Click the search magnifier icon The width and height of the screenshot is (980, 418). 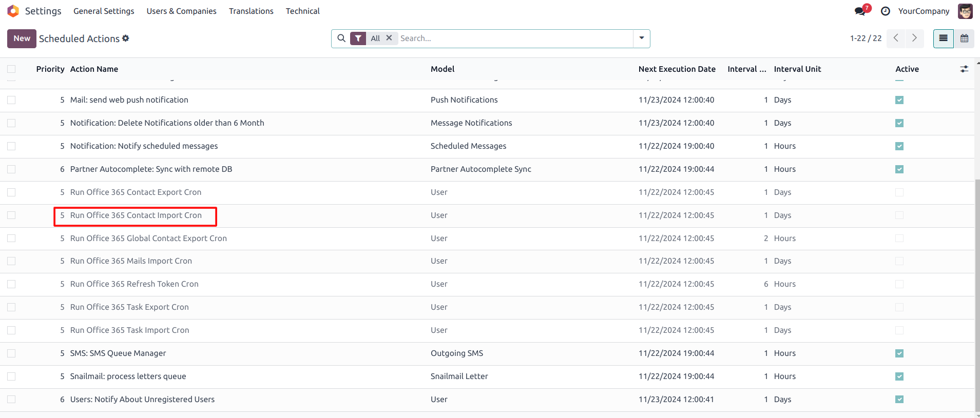341,38
